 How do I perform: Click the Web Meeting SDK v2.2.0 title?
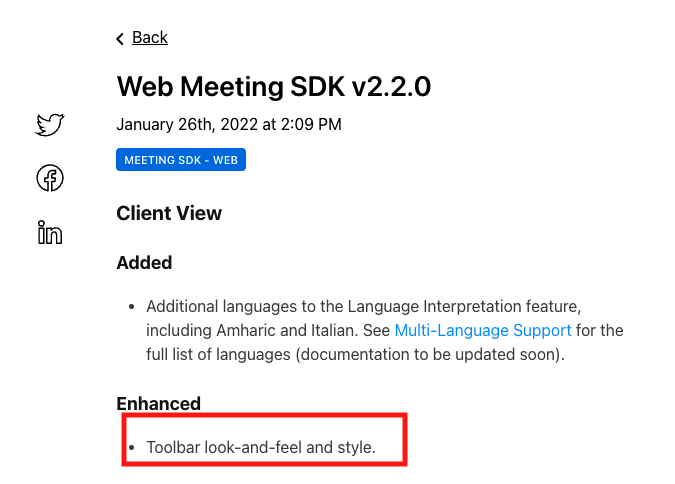[x=273, y=86]
